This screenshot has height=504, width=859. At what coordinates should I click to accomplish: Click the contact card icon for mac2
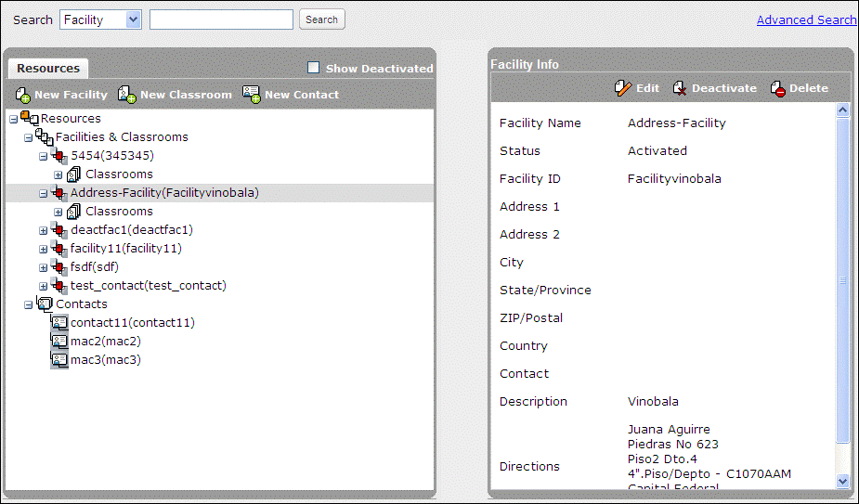coord(59,342)
